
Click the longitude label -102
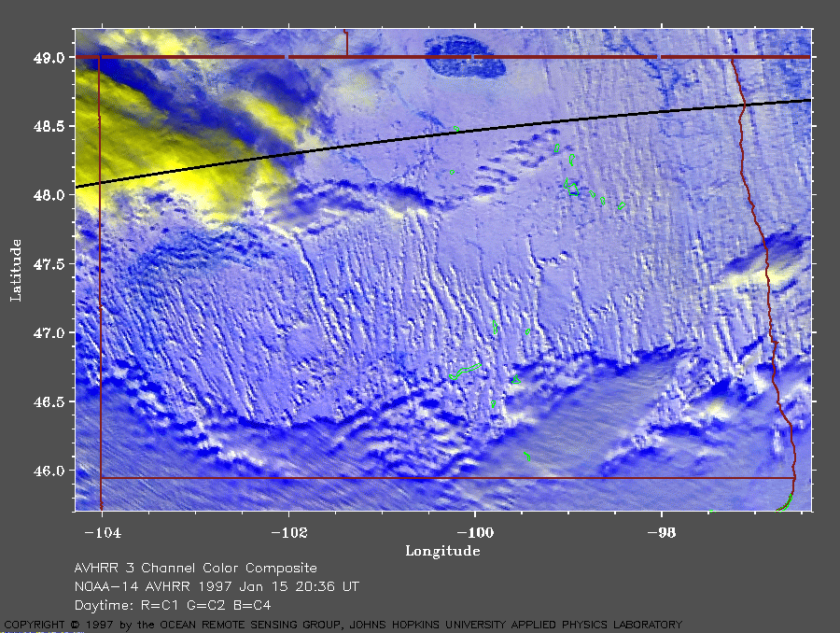pos(289,532)
